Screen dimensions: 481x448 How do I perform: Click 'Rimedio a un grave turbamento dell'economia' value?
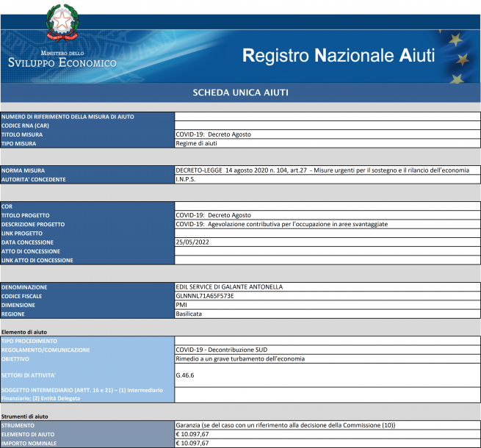coord(240,358)
